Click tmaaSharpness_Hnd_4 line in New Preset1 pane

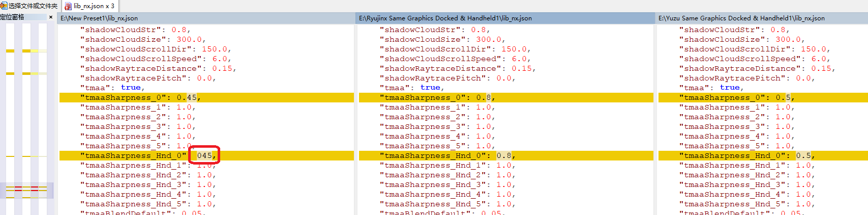pyautogui.click(x=148, y=194)
